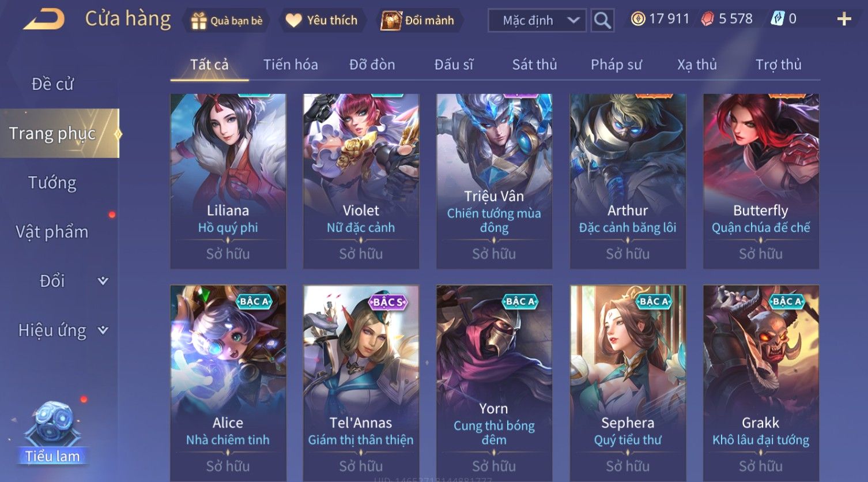Select the Đề cử sidebar entry
The width and height of the screenshot is (868, 482).
(52, 84)
